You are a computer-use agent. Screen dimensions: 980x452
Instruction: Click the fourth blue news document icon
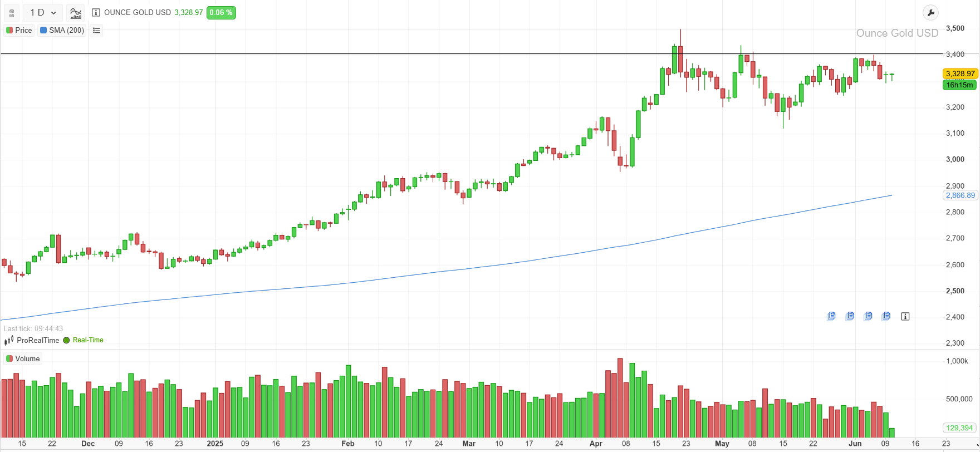pos(886,316)
